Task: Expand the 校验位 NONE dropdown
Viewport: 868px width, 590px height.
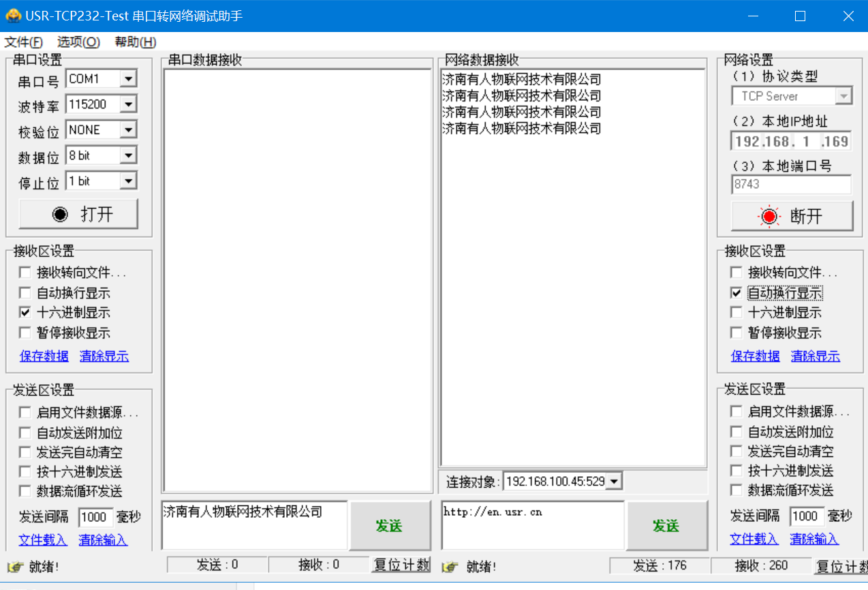Action: point(128,129)
